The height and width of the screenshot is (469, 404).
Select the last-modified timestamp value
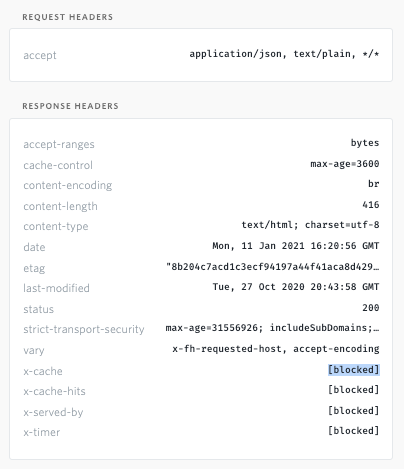296,287
